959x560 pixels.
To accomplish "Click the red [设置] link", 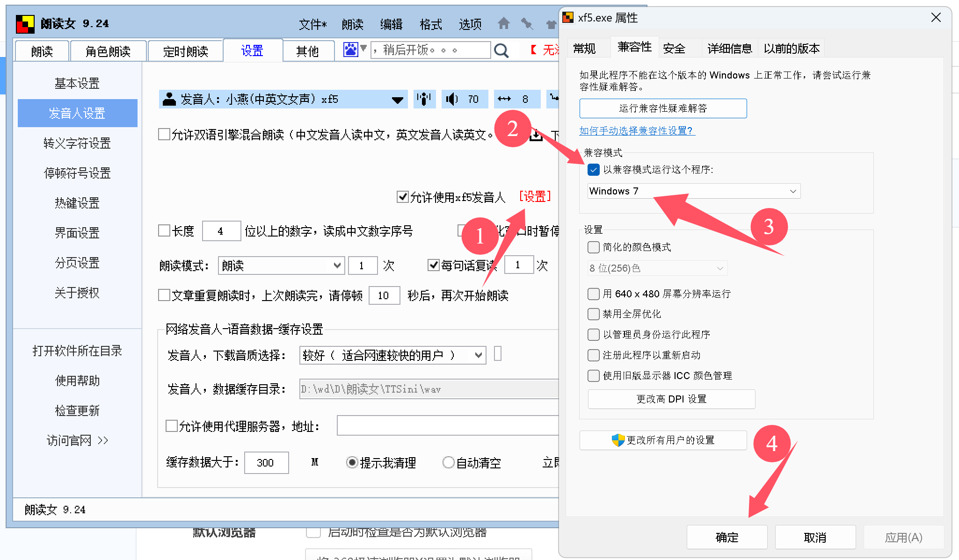I will [535, 196].
